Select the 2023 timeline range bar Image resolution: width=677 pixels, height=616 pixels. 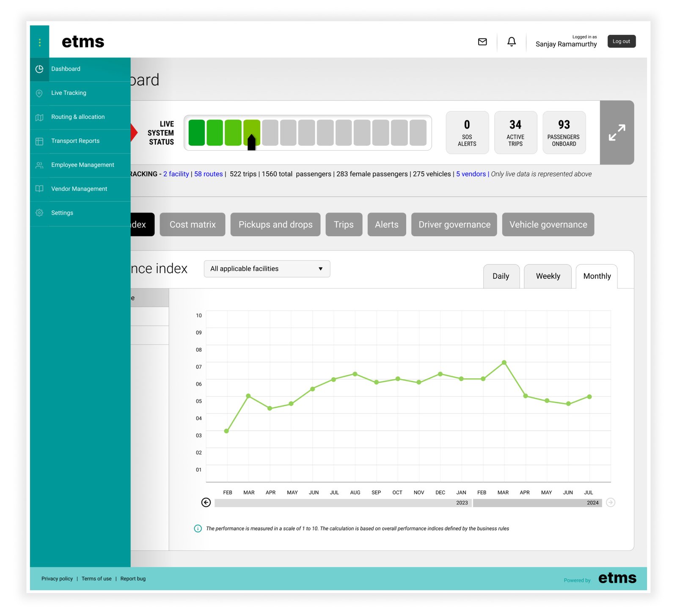click(343, 503)
